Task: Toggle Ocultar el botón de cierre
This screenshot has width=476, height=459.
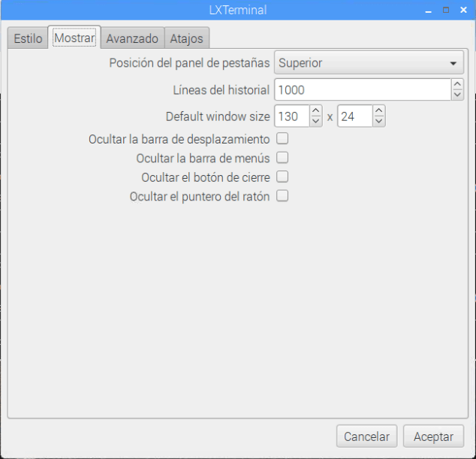Action: pyautogui.click(x=282, y=177)
